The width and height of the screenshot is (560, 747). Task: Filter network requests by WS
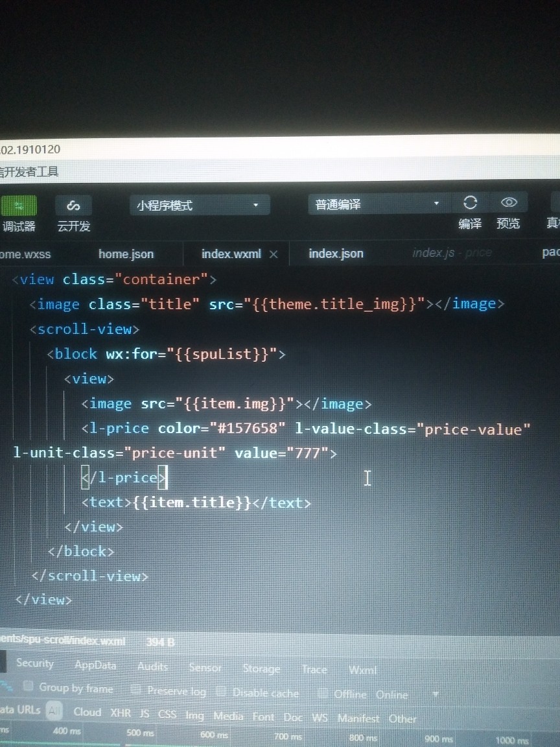pos(320,717)
